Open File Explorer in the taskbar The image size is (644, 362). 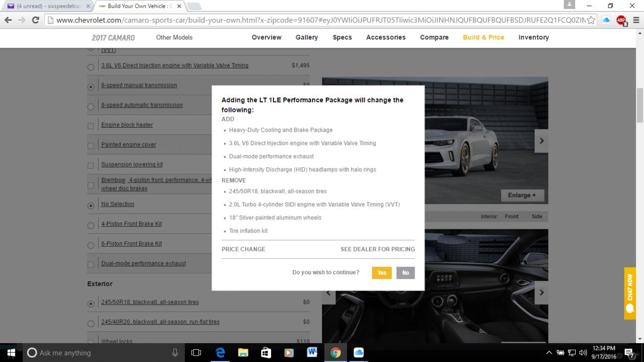pos(243,353)
